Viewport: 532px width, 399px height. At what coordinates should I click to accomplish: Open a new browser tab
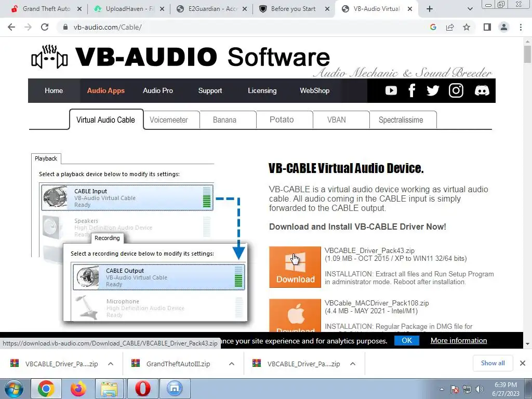coord(430,9)
